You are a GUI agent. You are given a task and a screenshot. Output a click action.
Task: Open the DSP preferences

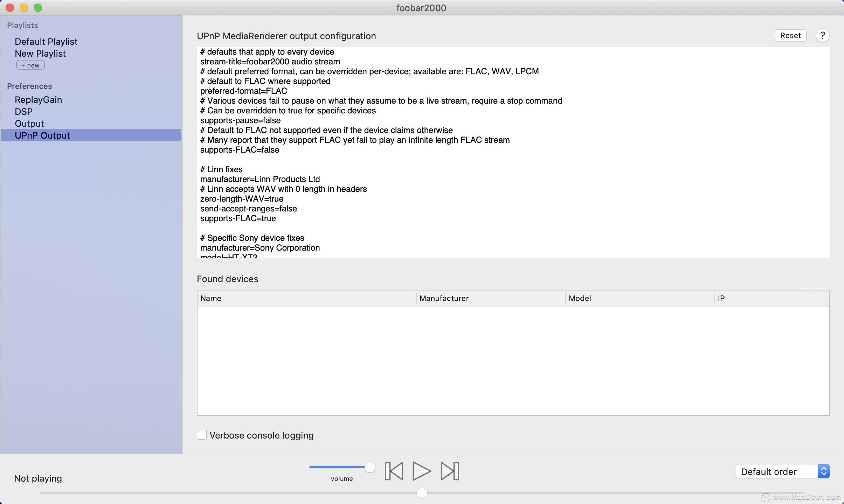[x=23, y=111]
